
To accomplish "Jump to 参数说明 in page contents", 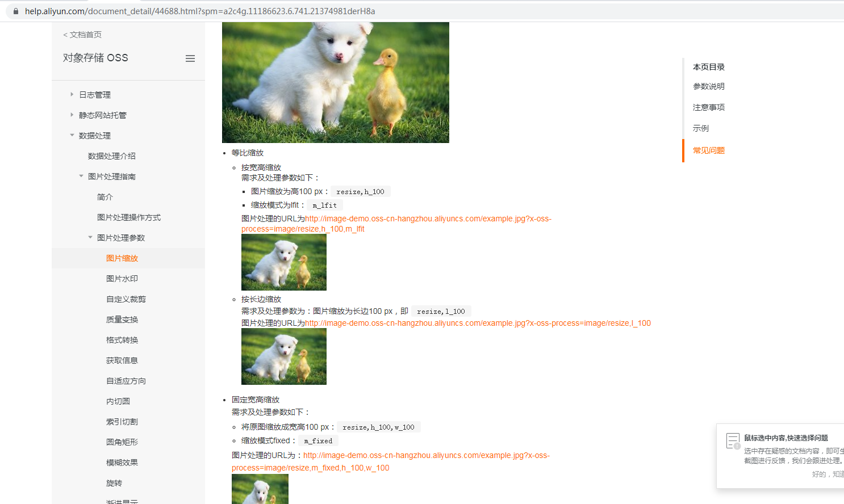I will (709, 86).
